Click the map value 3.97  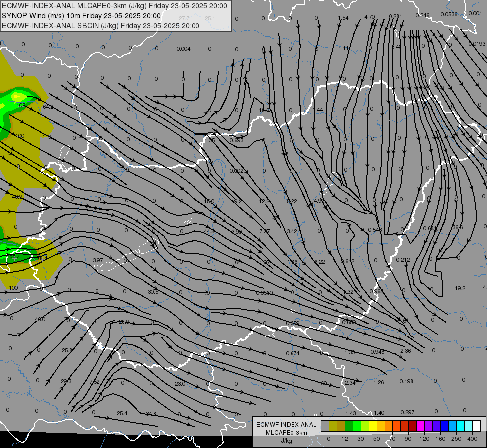click(x=98, y=260)
